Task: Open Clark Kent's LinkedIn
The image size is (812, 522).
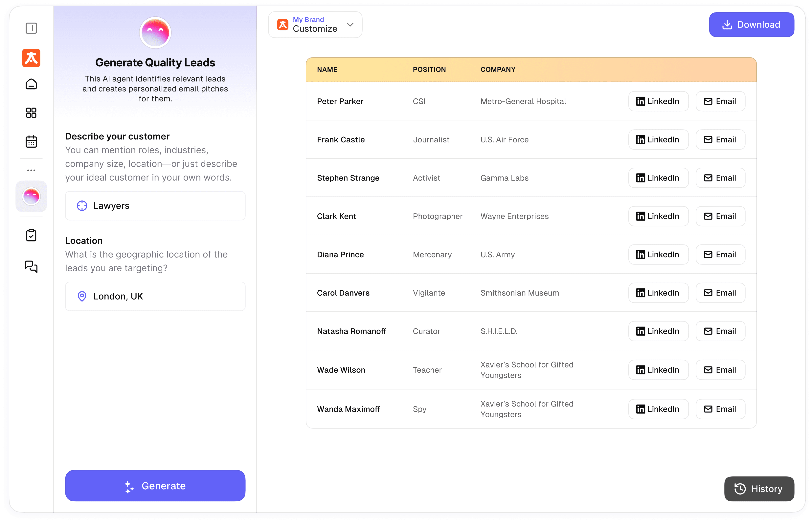Action: [x=658, y=216]
